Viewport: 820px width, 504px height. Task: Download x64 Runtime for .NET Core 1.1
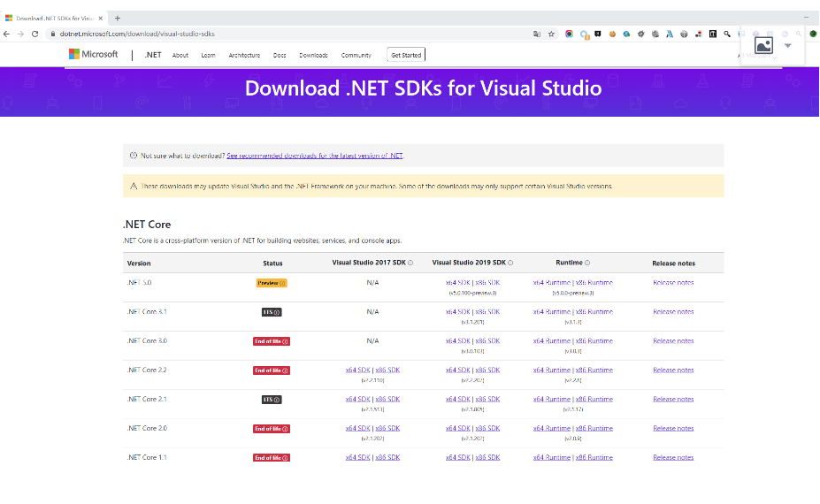[552, 457]
